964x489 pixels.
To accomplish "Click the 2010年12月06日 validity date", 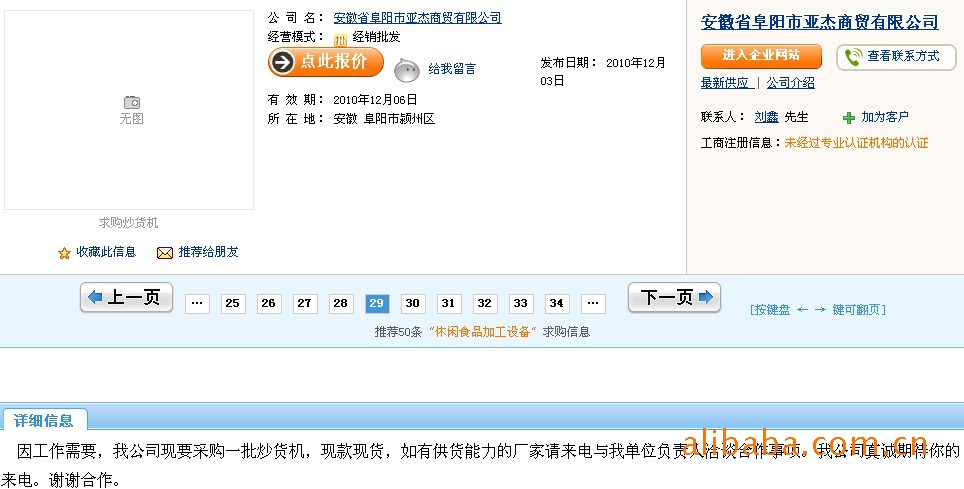I will click(375, 100).
